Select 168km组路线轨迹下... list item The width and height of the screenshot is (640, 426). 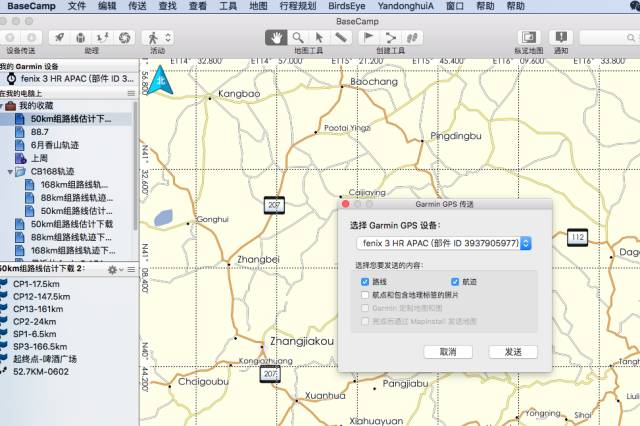(66, 250)
